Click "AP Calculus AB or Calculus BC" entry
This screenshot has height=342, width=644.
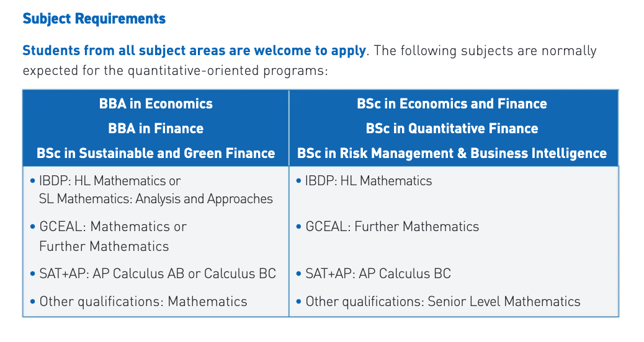coord(184,273)
